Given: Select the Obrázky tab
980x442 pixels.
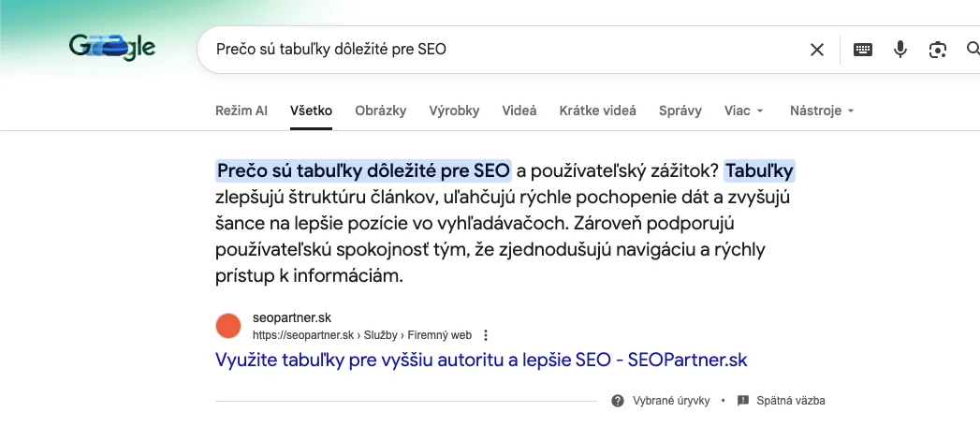Looking at the screenshot, I should click(x=381, y=110).
